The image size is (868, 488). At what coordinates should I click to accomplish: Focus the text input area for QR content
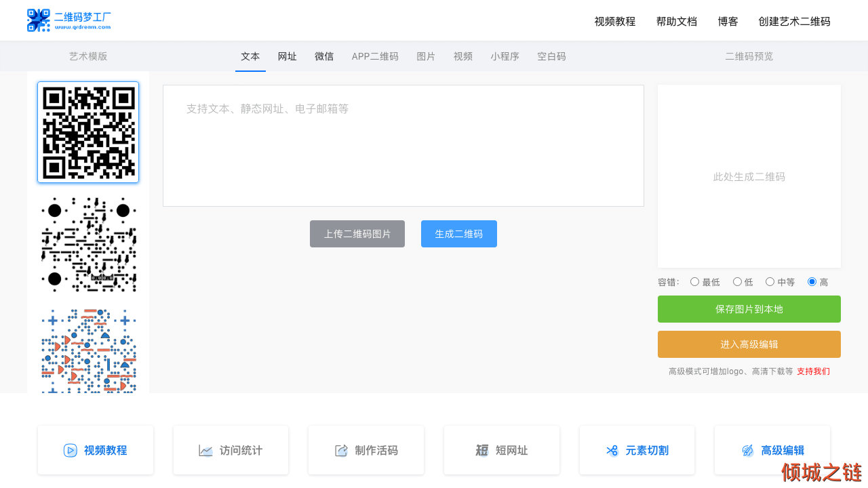(x=403, y=146)
